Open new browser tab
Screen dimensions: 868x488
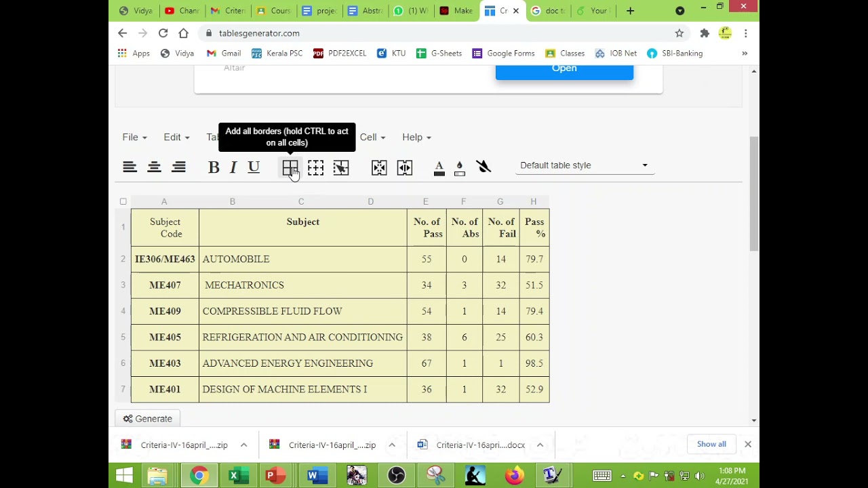pyautogui.click(x=630, y=11)
